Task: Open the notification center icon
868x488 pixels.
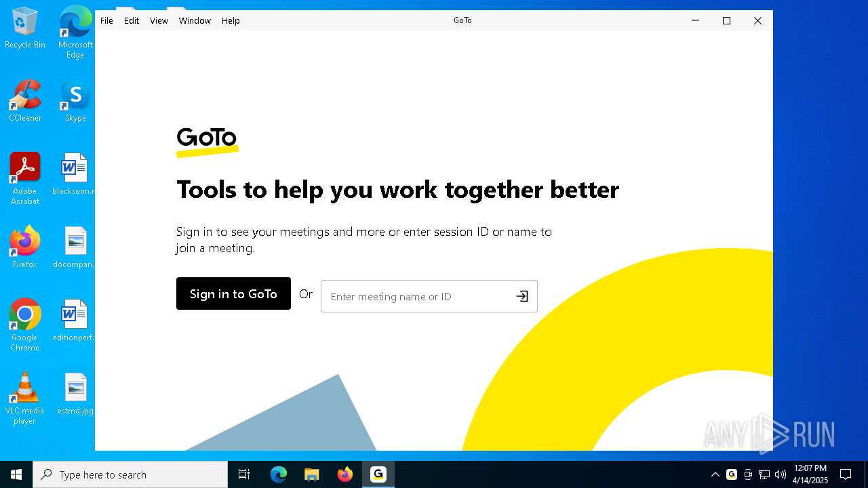Action: tap(846, 474)
